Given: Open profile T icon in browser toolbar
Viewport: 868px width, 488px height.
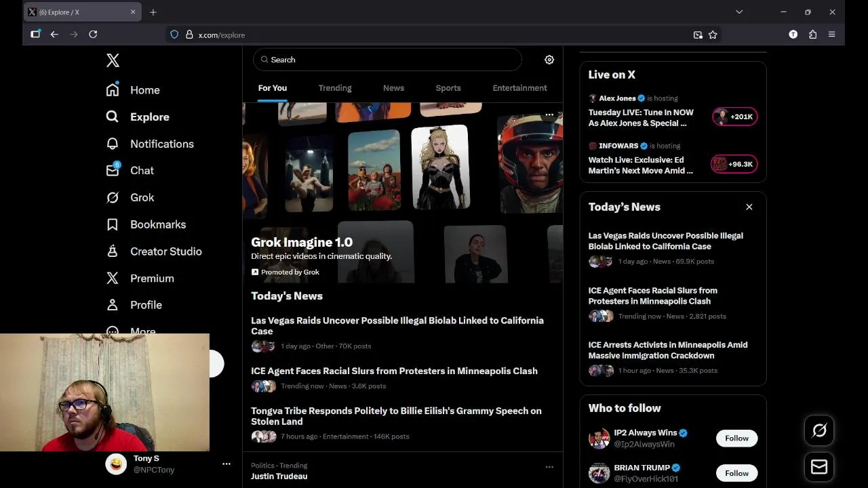Looking at the screenshot, I should (x=793, y=35).
